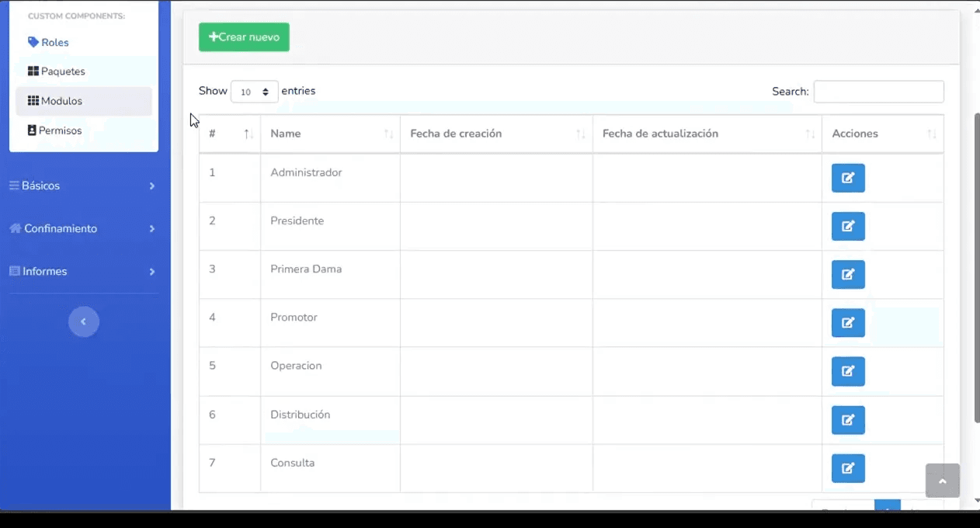Expand the Confinamiento sidebar section
The height and width of the screenshot is (528, 980).
[x=82, y=228]
